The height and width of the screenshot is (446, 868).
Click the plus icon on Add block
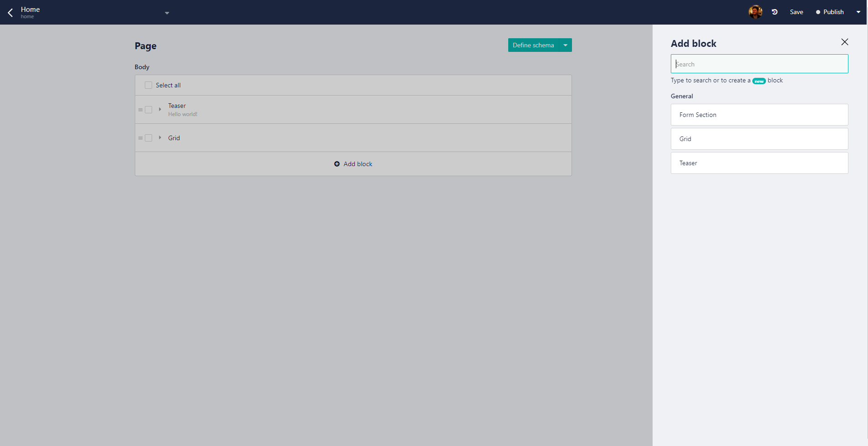click(337, 163)
